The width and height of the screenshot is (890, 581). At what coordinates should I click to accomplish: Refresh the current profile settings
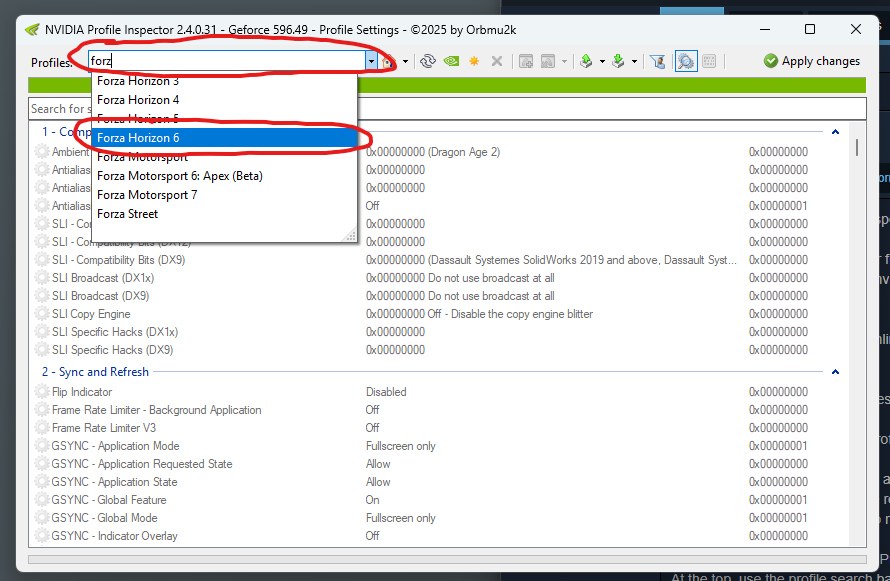428,61
